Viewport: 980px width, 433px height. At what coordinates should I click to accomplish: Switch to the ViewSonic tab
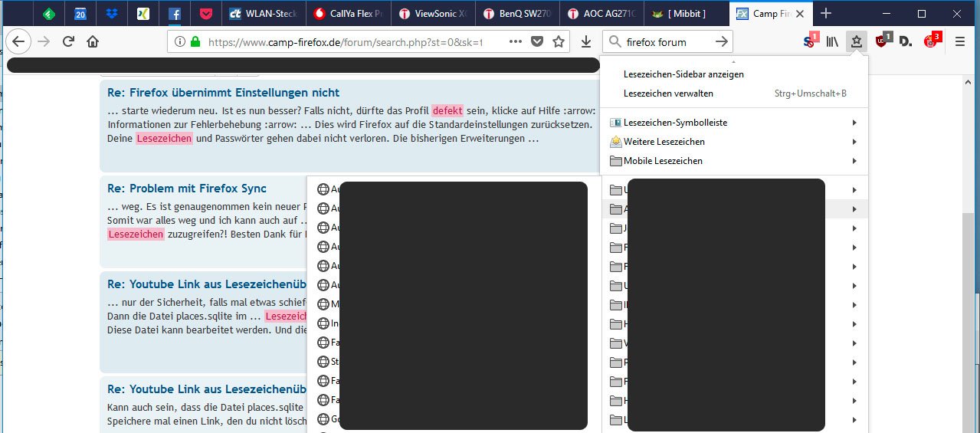click(x=431, y=14)
